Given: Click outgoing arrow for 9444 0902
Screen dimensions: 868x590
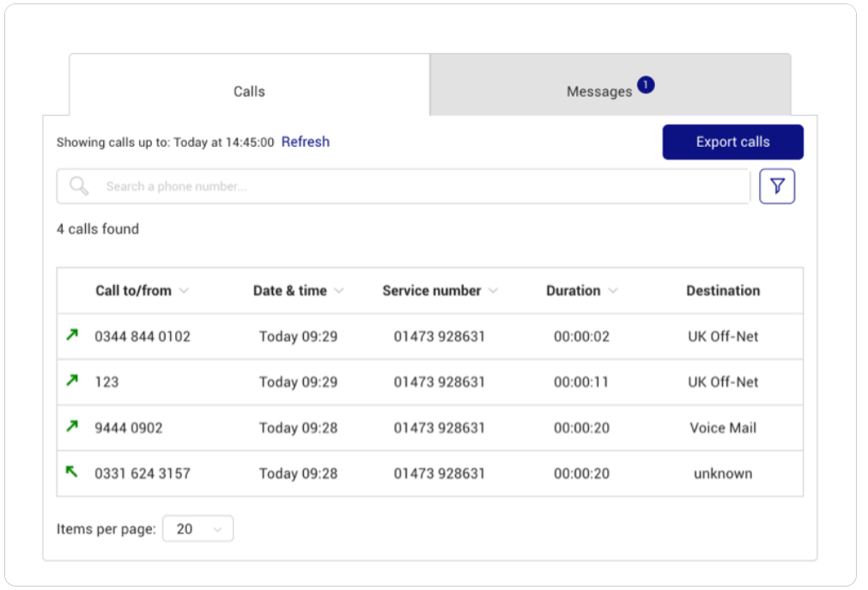Looking at the screenshot, I should point(72,426).
